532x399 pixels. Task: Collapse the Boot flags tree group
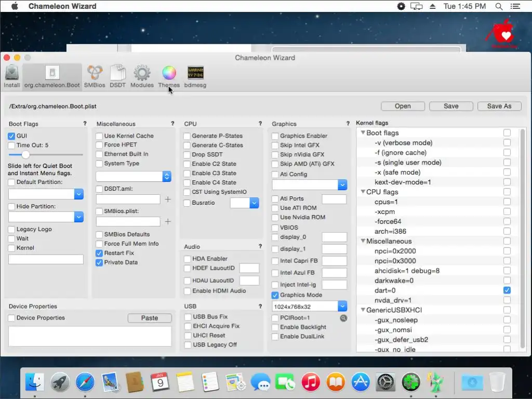pos(363,132)
